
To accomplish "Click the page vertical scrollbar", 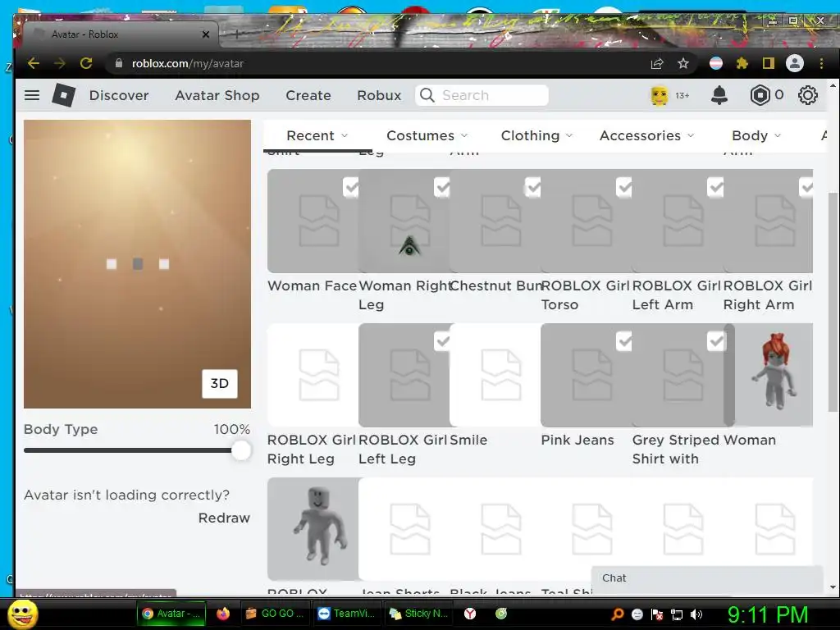I will [833, 303].
